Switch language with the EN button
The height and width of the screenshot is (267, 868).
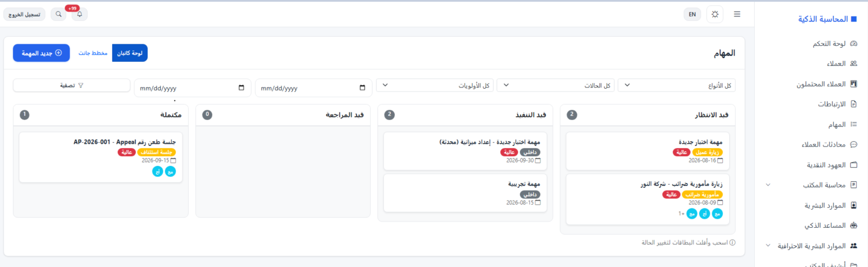pyautogui.click(x=692, y=14)
